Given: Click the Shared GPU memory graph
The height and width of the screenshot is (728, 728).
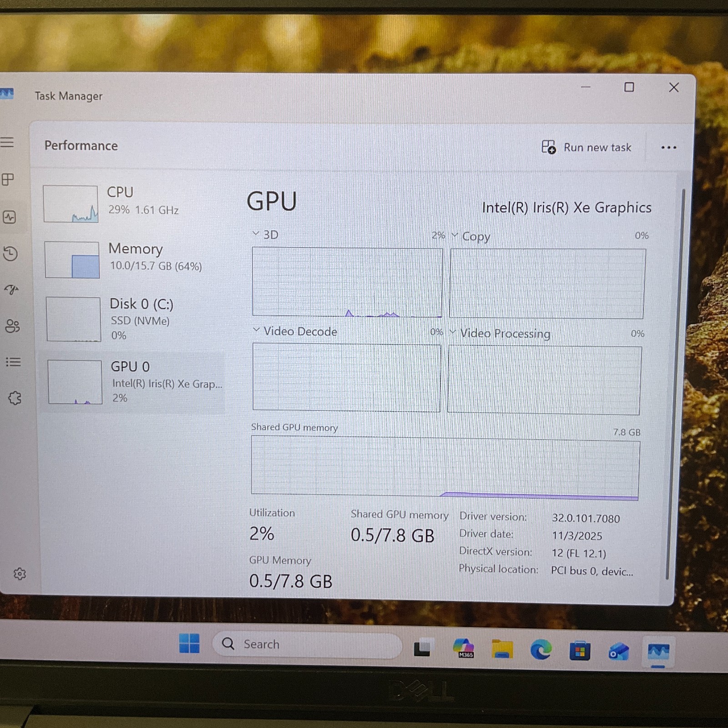Looking at the screenshot, I should 445,468.
